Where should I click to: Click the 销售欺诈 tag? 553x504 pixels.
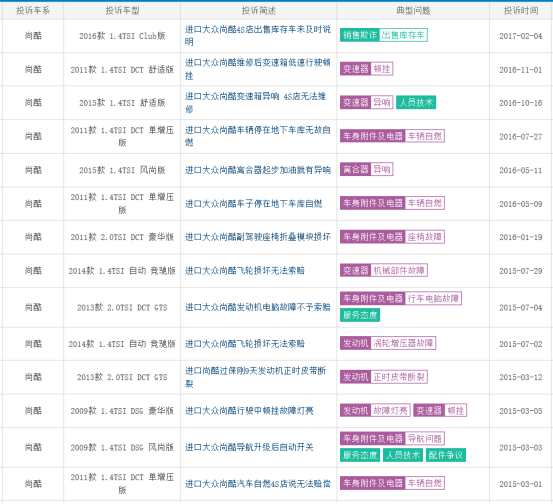click(360, 35)
